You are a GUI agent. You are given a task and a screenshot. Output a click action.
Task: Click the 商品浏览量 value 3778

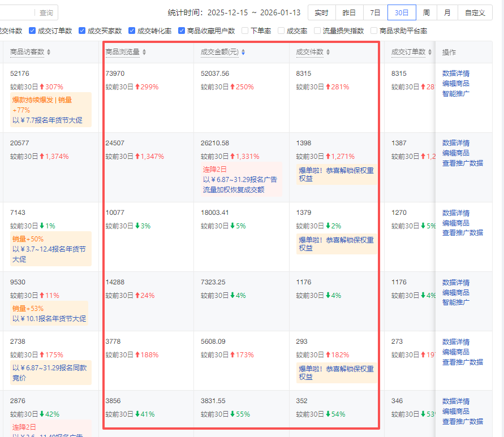point(113,341)
